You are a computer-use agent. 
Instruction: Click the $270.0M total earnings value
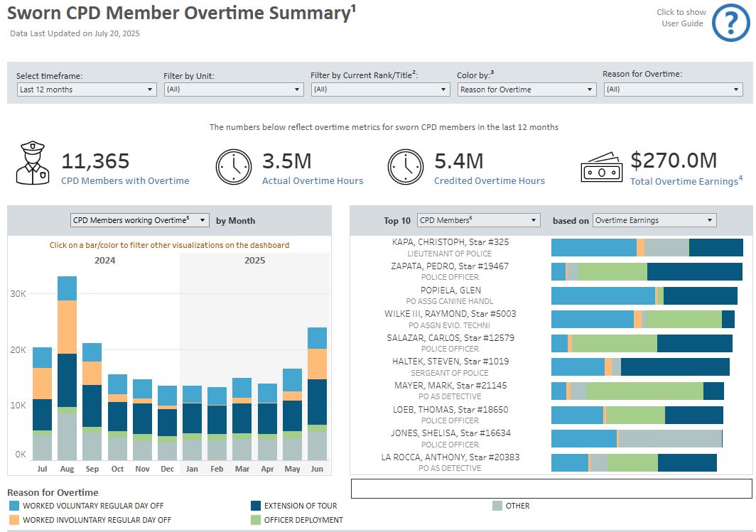coord(674,161)
